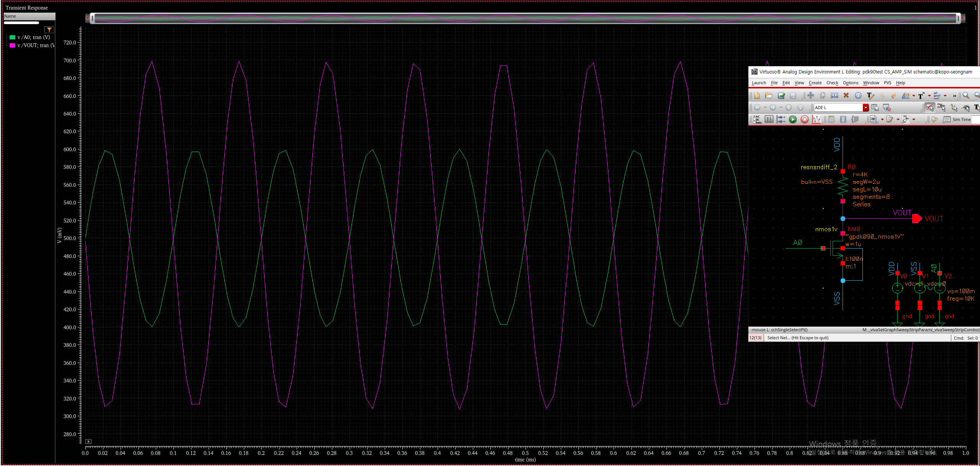Open the Help menu

(900, 83)
